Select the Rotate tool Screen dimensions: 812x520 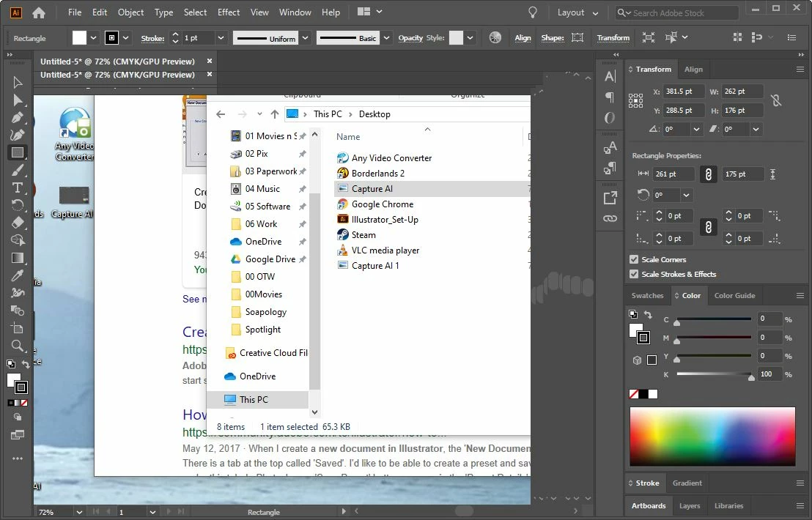(x=17, y=205)
